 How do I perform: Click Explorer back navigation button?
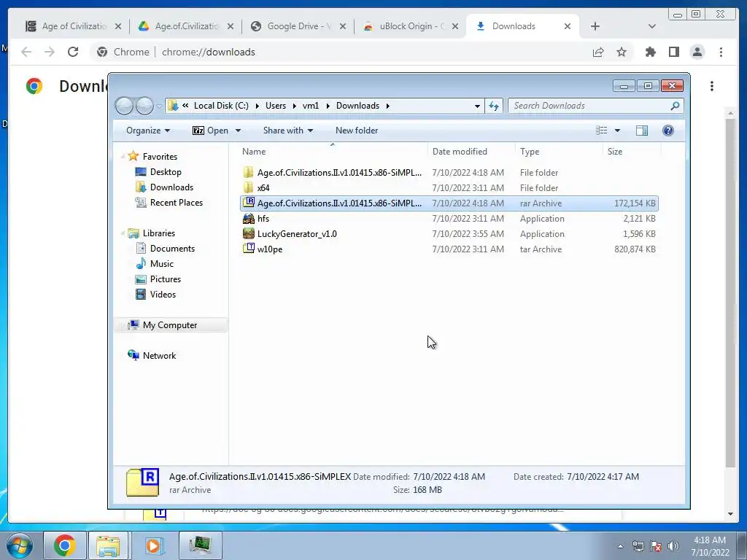coord(124,106)
